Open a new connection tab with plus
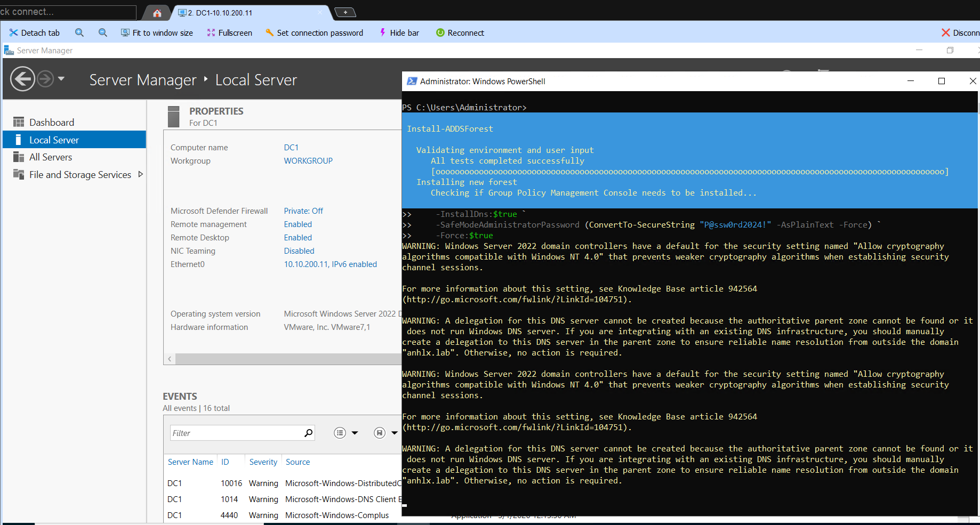 coord(345,12)
